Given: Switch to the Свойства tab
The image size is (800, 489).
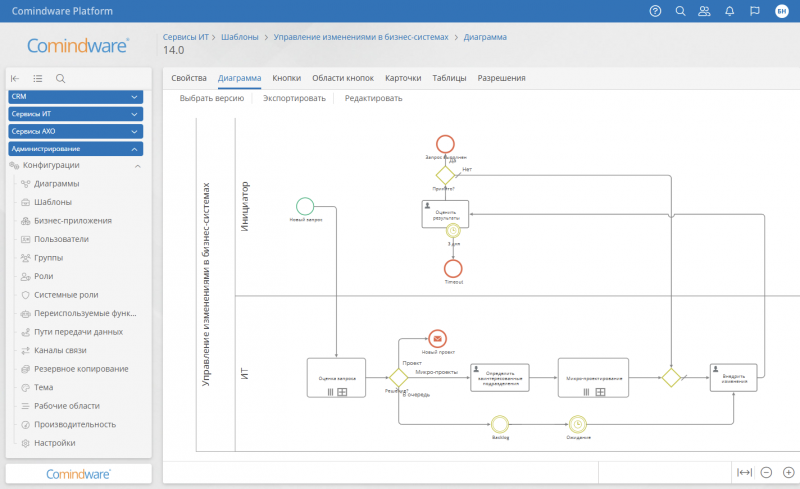Looking at the screenshot, I should (x=189, y=78).
